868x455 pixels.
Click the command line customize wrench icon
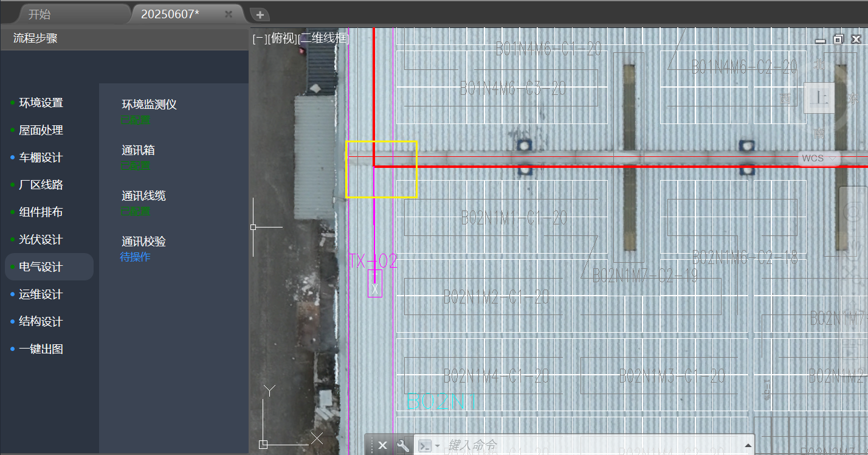pos(403,445)
